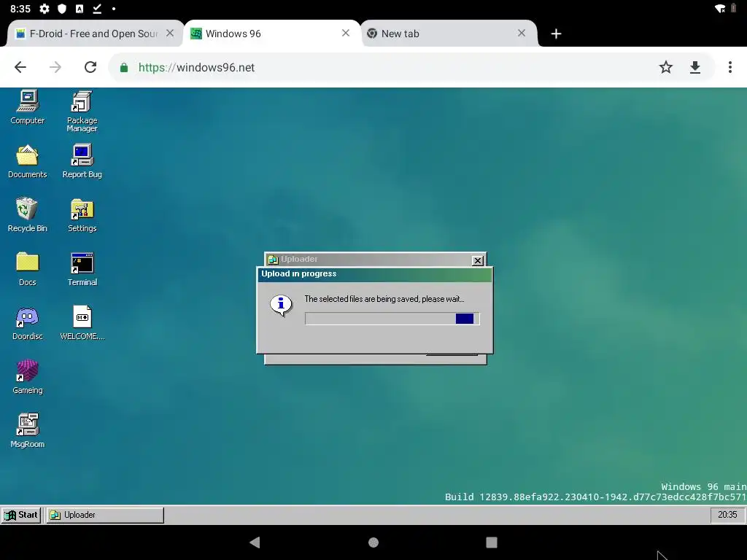747x560 pixels.
Task: Click the upload progress bar
Action: click(x=392, y=319)
